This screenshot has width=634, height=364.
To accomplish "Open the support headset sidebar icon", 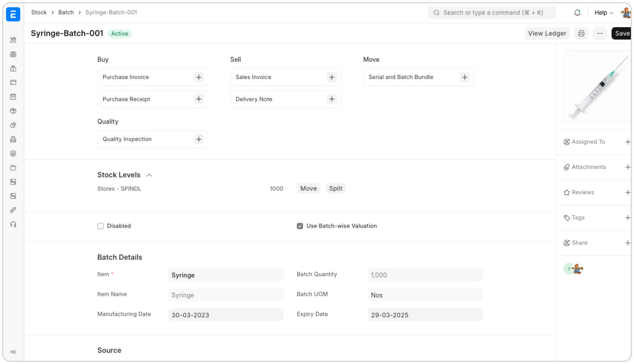I will pos(13,224).
